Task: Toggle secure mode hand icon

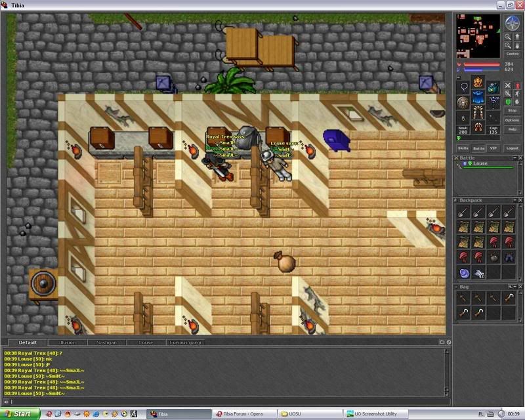Action: (517, 102)
